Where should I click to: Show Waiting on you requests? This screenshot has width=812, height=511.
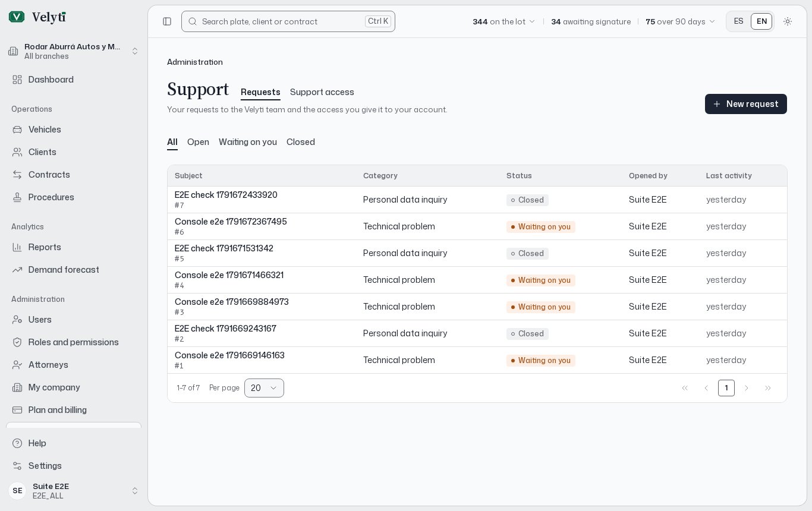pyautogui.click(x=248, y=142)
